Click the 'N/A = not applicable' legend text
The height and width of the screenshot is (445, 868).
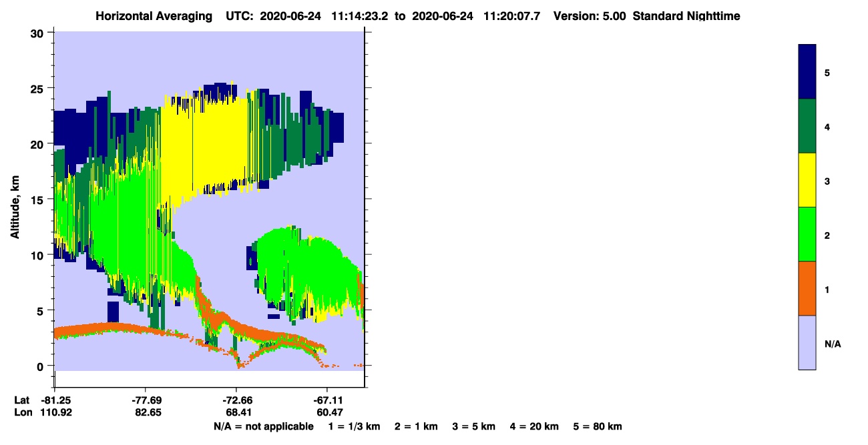264,427
